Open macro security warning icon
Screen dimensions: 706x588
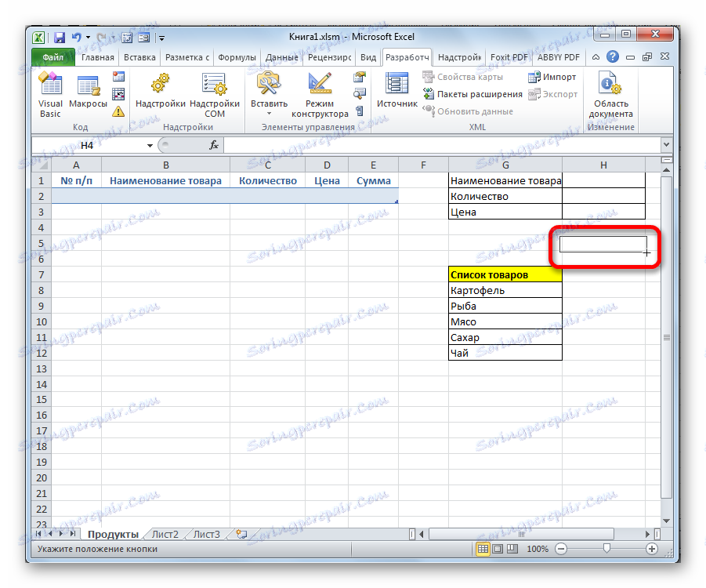[x=118, y=111]
